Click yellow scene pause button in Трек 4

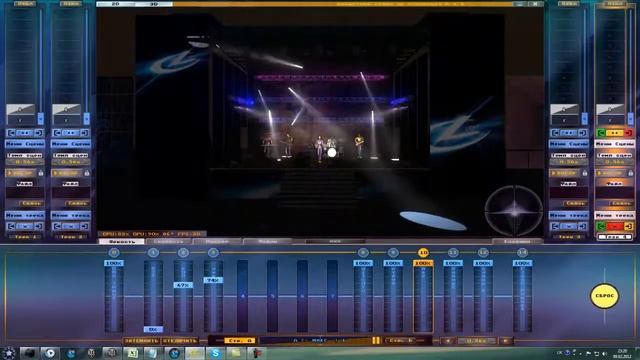(x=614, y=133)
